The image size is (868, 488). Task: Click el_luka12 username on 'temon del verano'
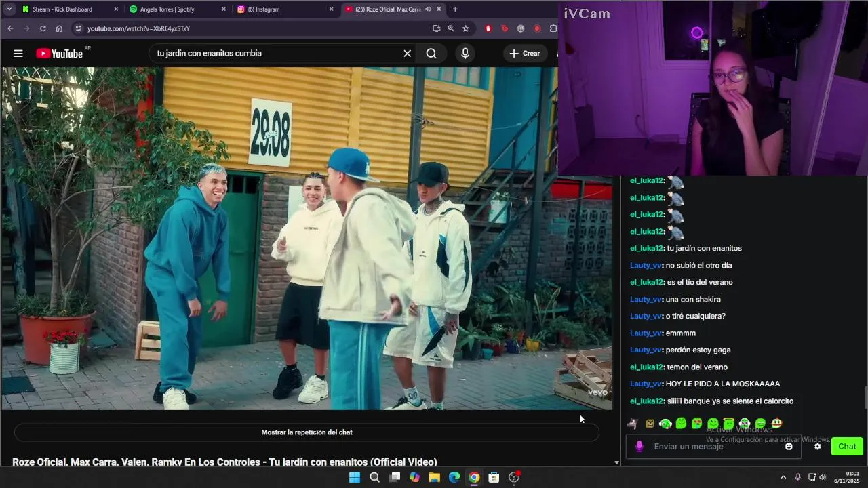tap(646, 367)
